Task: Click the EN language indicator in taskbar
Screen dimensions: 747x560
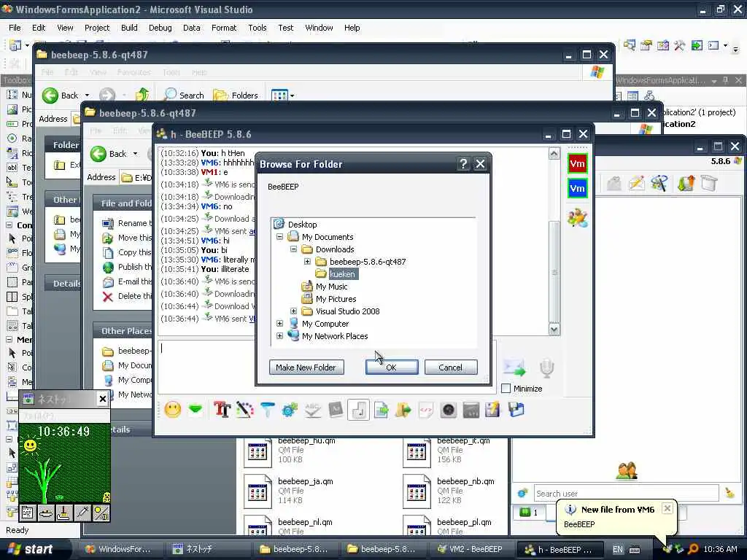Action: click(618, 549)
